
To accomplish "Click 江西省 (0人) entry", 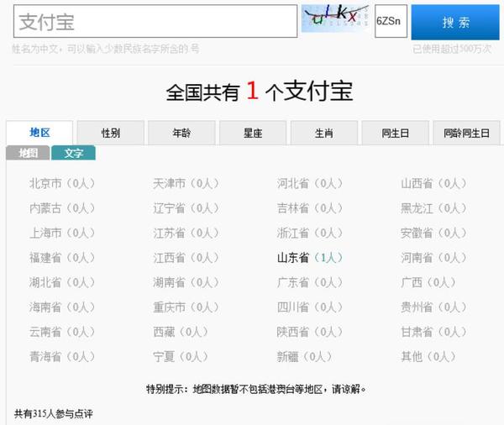I will pos(186,258).
